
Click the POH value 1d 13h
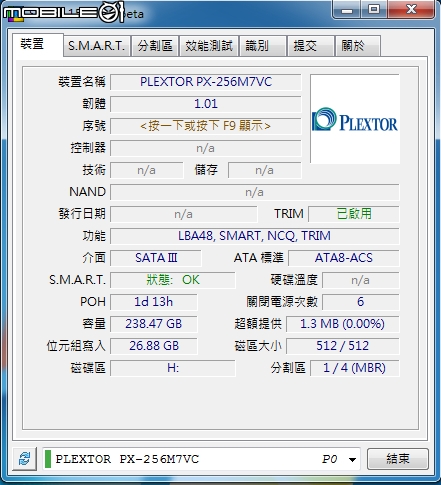(x=154, y=302)
